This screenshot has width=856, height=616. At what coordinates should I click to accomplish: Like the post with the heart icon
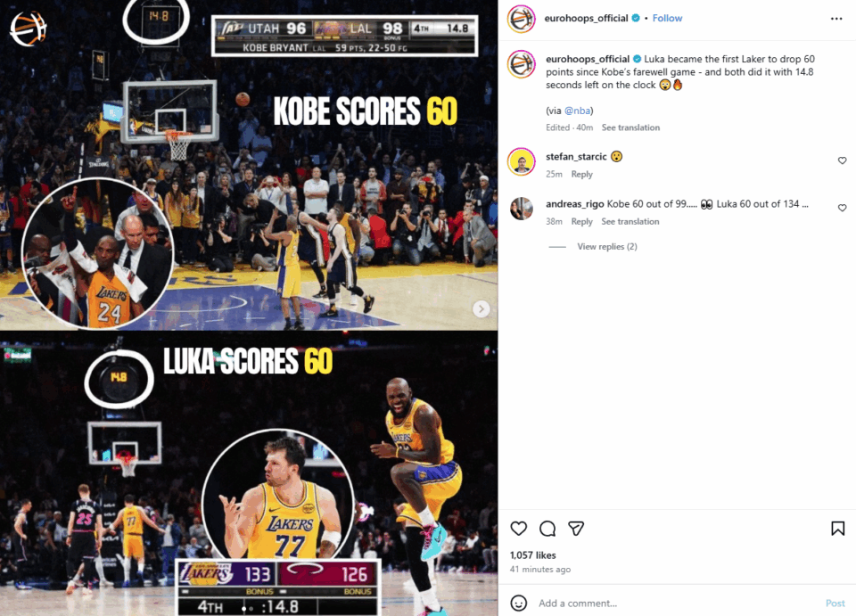[519, 528]
